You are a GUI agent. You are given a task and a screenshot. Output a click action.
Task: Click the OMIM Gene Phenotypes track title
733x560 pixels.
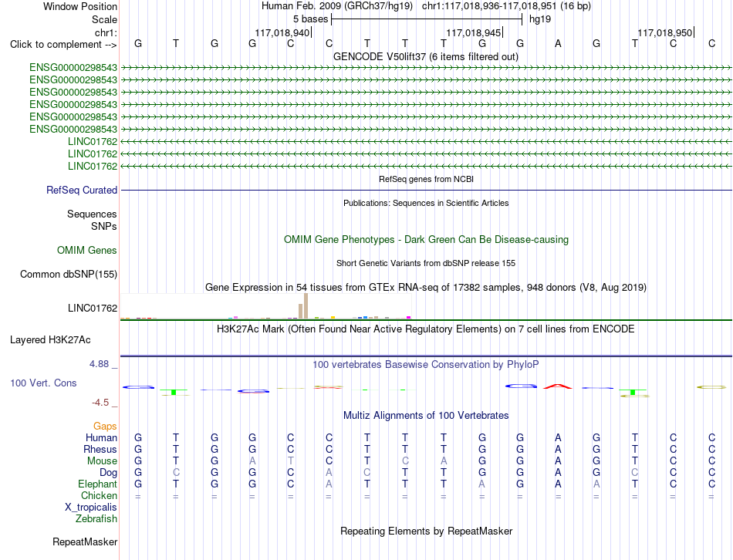pyautogui.click(x=426, y=239)
